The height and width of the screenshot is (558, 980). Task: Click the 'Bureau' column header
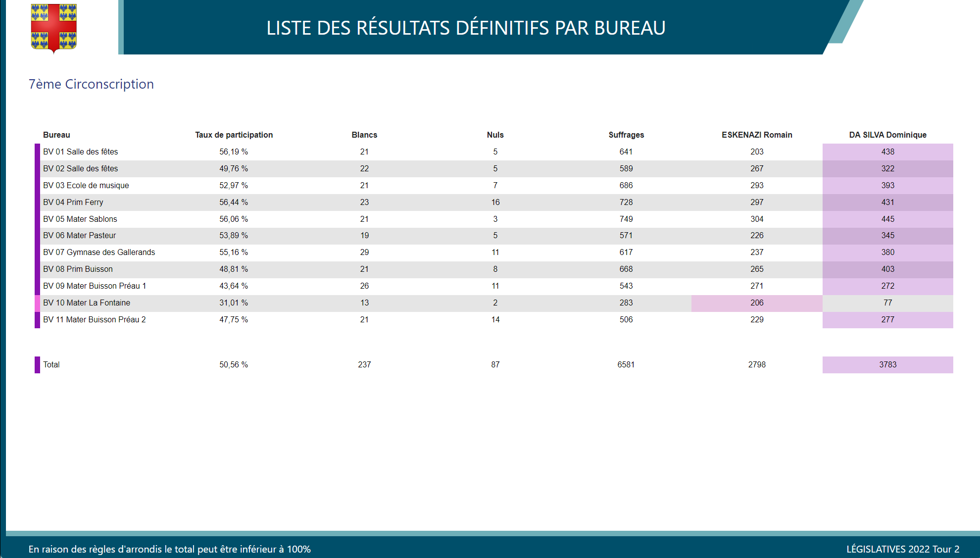[x=56, y=135]
